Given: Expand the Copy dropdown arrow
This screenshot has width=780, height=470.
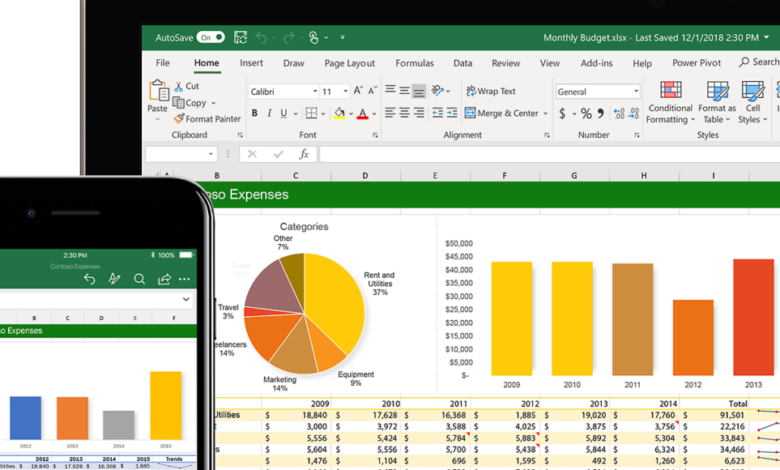Looking at the screenshot, I should pyautogui.click(x=213, y=103).
